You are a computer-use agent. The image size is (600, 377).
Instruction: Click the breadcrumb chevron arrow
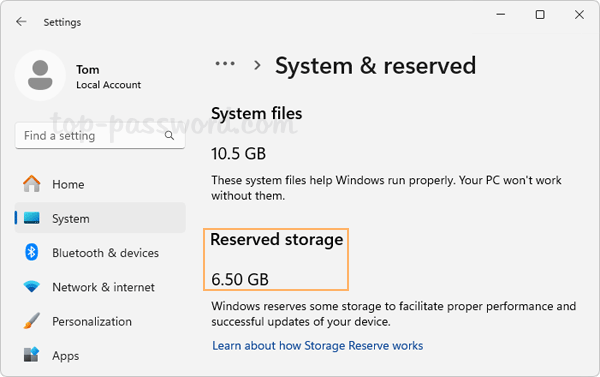point(257,65)
